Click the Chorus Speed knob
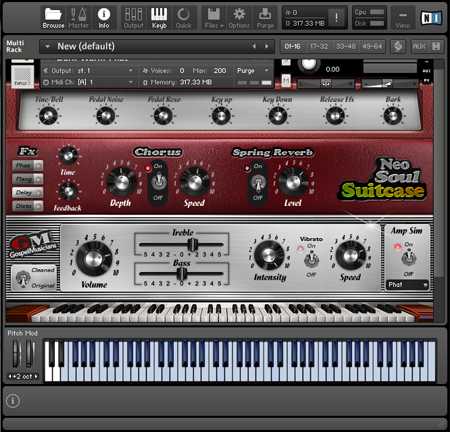This screenshot has width=450, height=432. tap(195, 182)
